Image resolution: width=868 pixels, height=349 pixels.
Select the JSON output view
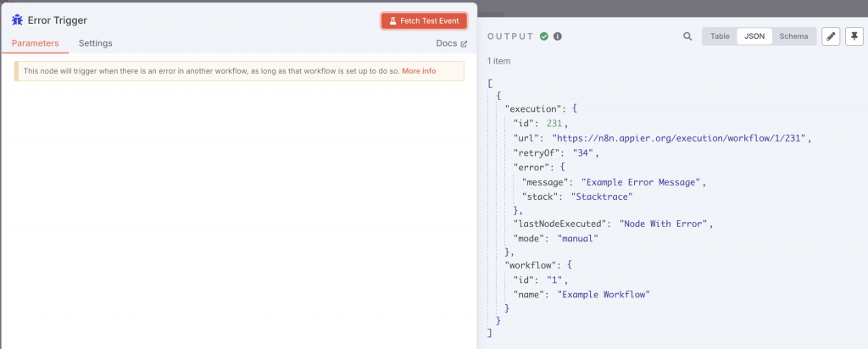[754, 36]
